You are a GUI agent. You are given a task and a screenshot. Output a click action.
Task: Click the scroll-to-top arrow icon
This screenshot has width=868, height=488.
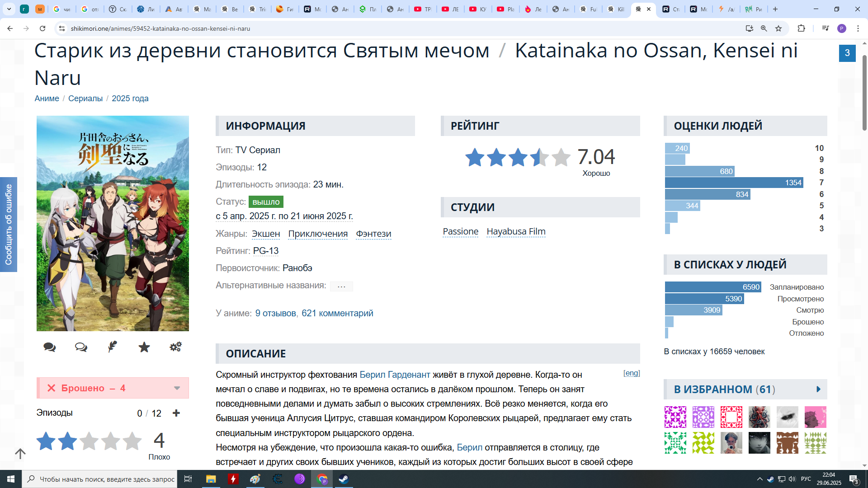[20, 453]
